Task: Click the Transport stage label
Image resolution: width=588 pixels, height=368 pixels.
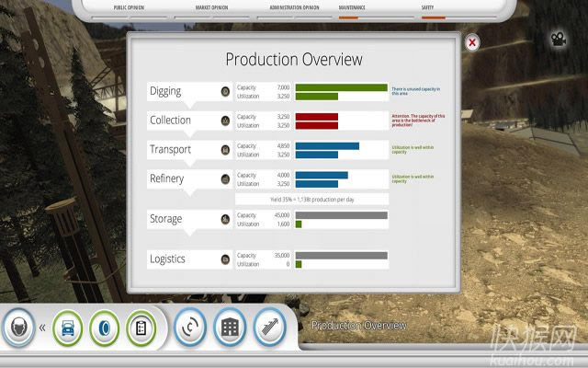Action: (170, 149)
